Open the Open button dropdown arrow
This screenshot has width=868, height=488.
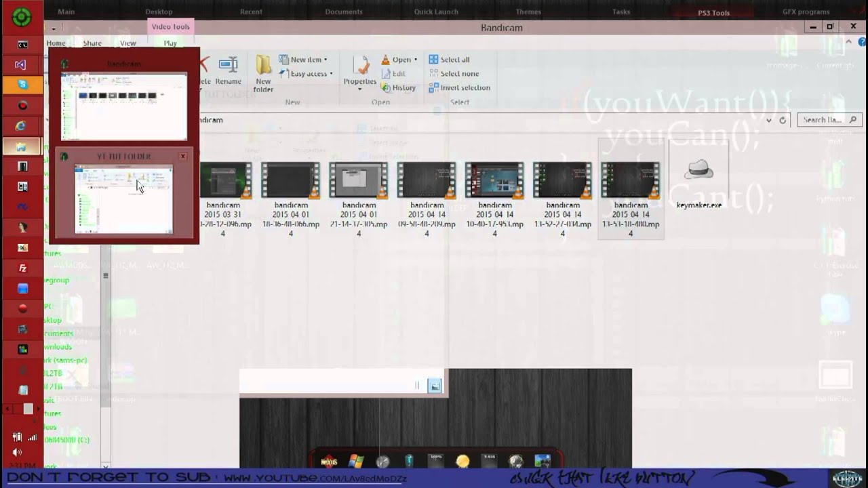(x=416, y=60)
